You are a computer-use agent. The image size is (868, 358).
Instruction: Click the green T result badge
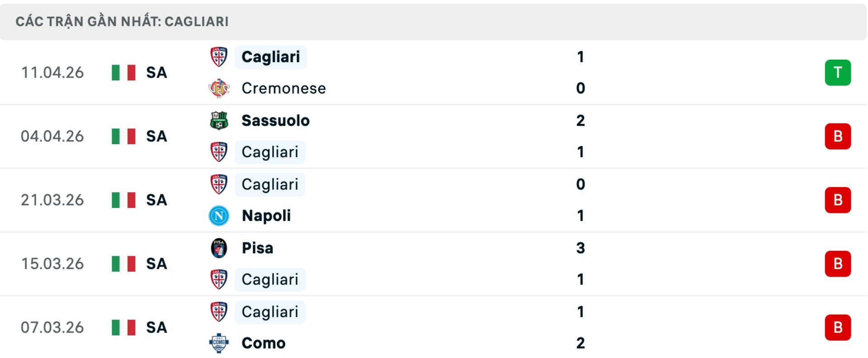(x=837, y=72)
